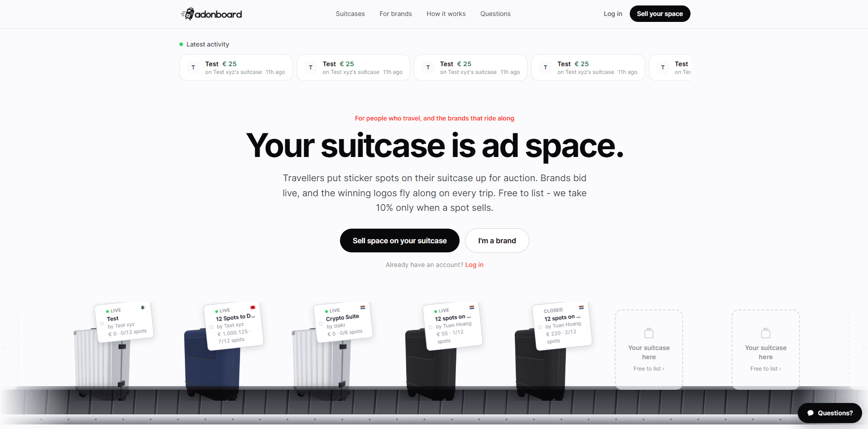
Task: Click Log in in the header
Action: (x=613, y=14)
